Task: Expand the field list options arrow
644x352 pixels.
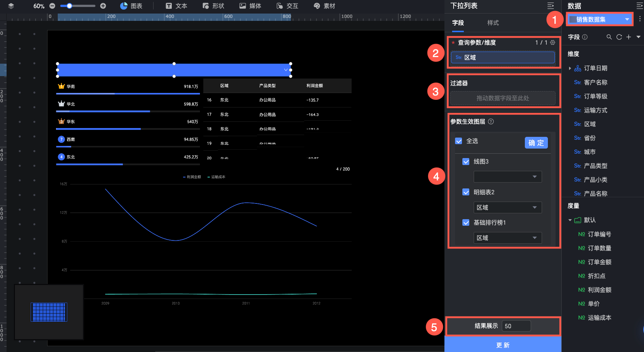Action: pos(638,37)
